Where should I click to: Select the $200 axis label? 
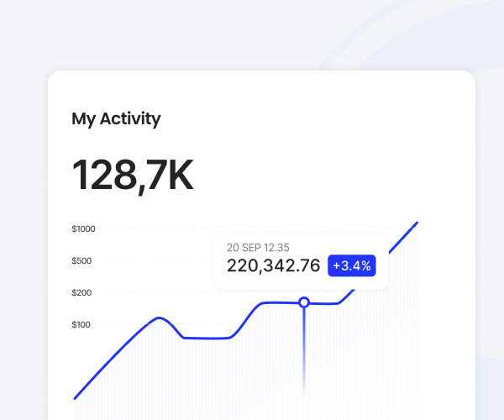click(x=81, y=292)
